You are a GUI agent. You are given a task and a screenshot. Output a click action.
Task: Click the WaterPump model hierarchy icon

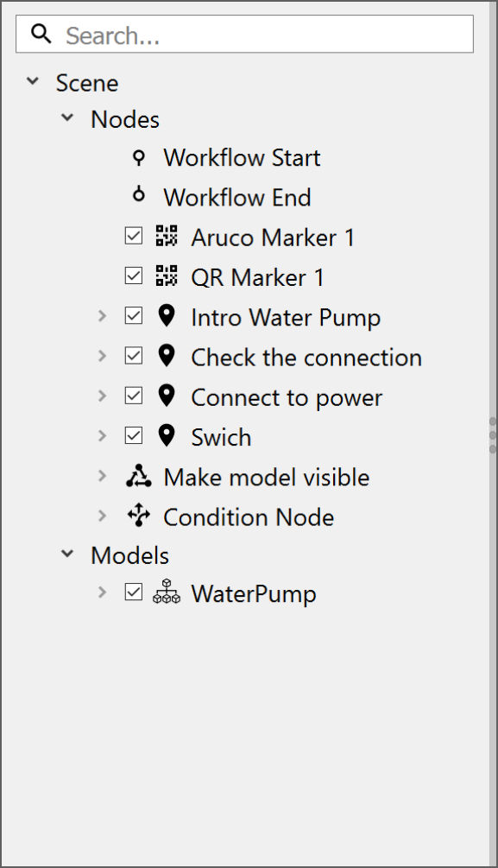tap(166, 592)
